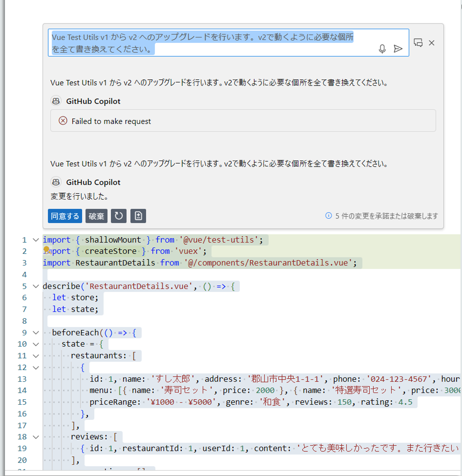The height and width of the screenshot is (476, 462).
Task: Open chat view icon beside prompt box
Action: (x=418, y=43)
